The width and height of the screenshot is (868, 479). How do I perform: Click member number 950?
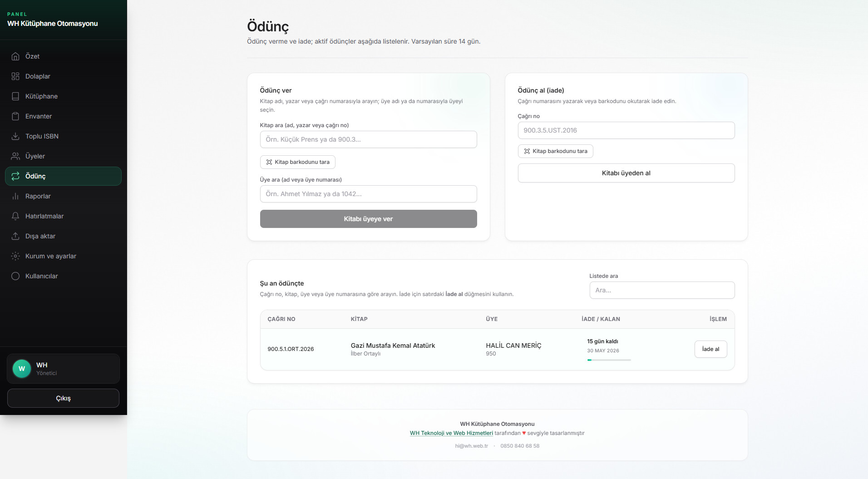(491, 354)
